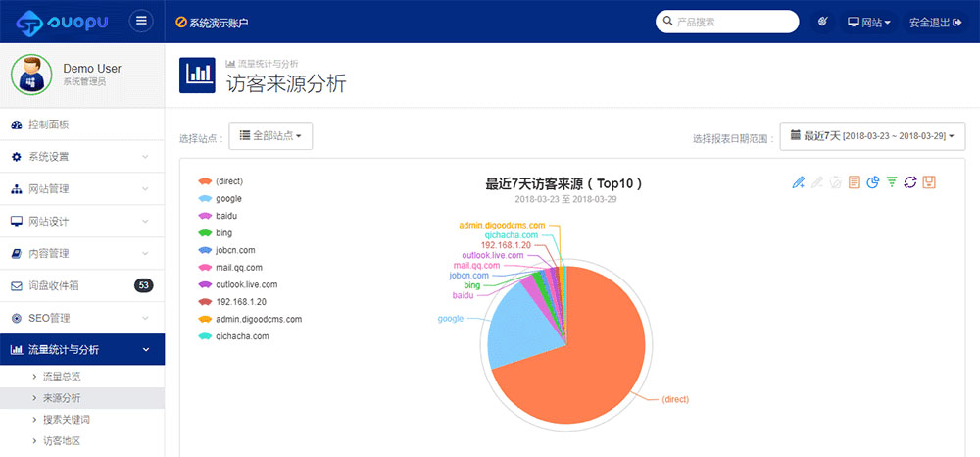Expand the 网站 dropdown in header
The width and height of the screenshot is (980, 457).
pyautogui.click(x=869, y=22)
